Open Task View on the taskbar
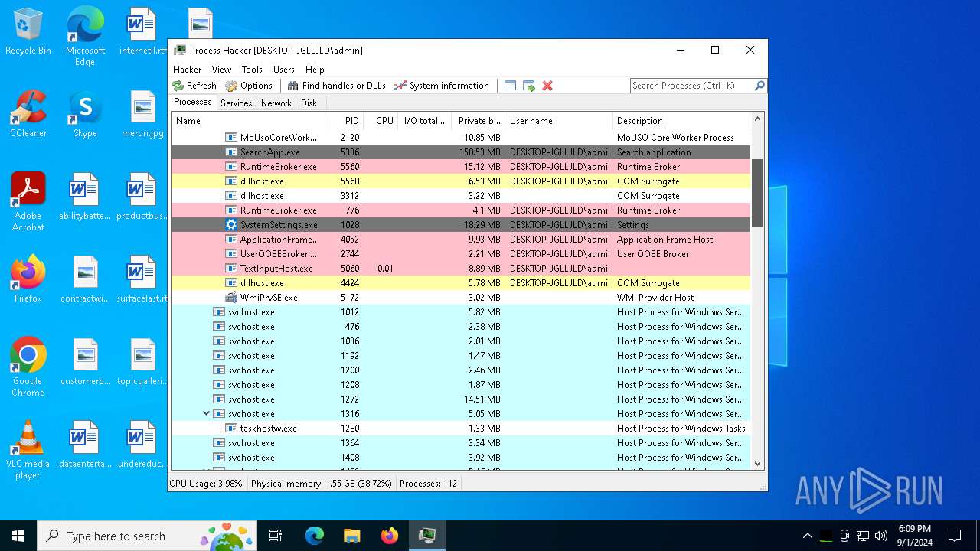 coord(276,536)
